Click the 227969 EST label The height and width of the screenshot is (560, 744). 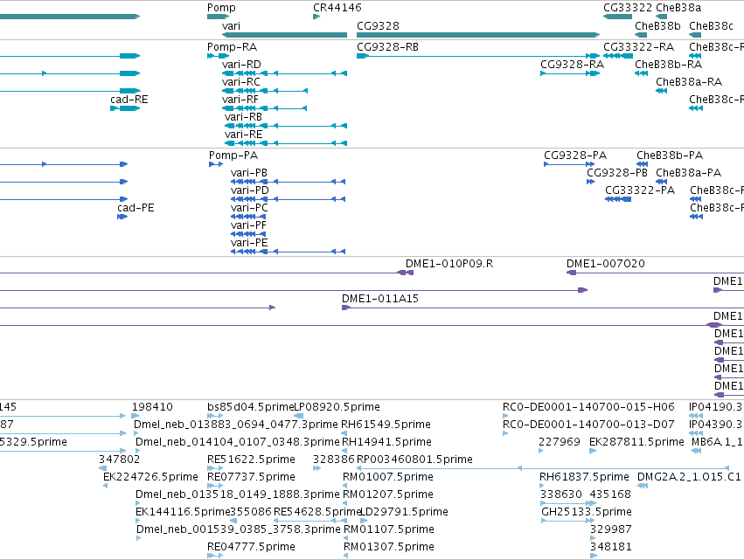pyautogui.click(x=559, y=442)
